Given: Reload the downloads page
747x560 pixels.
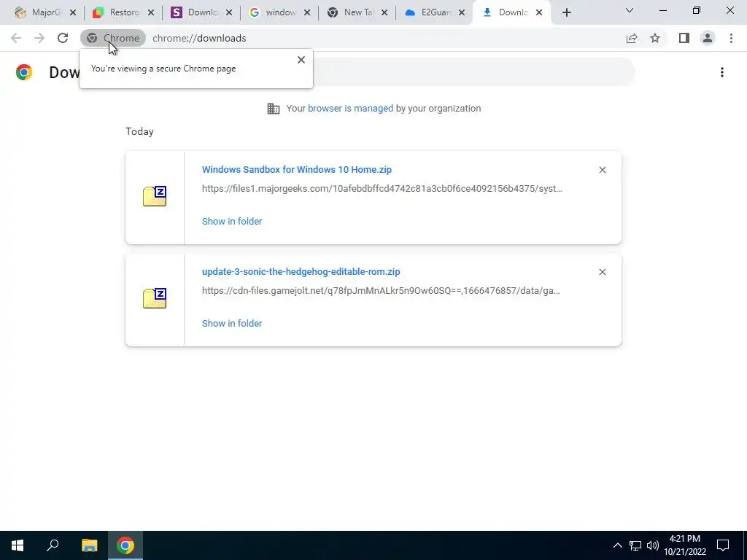Looking at the screenshot, I should (63, 38).
